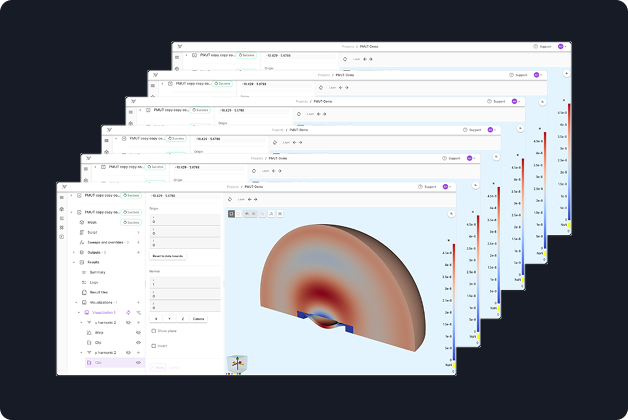
Task: Toggle visibility eye of the Warp filter
Action: [x=139, y=332]
